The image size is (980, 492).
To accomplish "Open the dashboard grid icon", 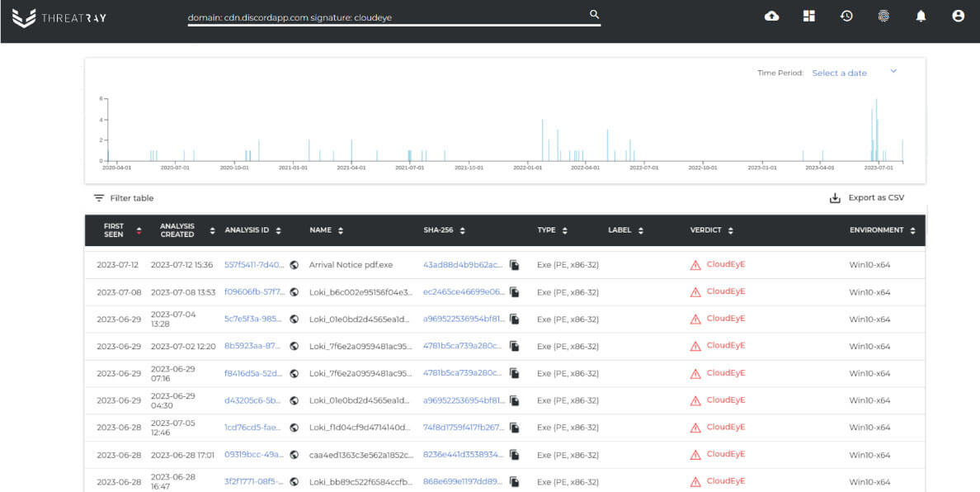I will (x=809, y=17).
